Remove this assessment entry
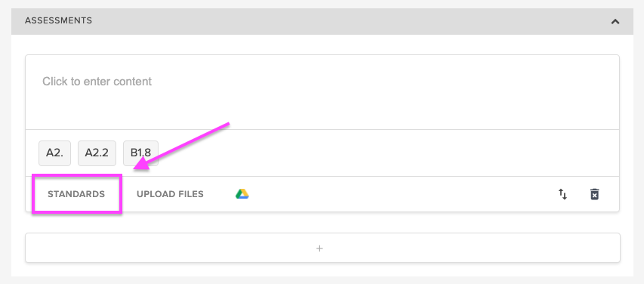This screenshot has height=284, width=644. pos(594,194)
